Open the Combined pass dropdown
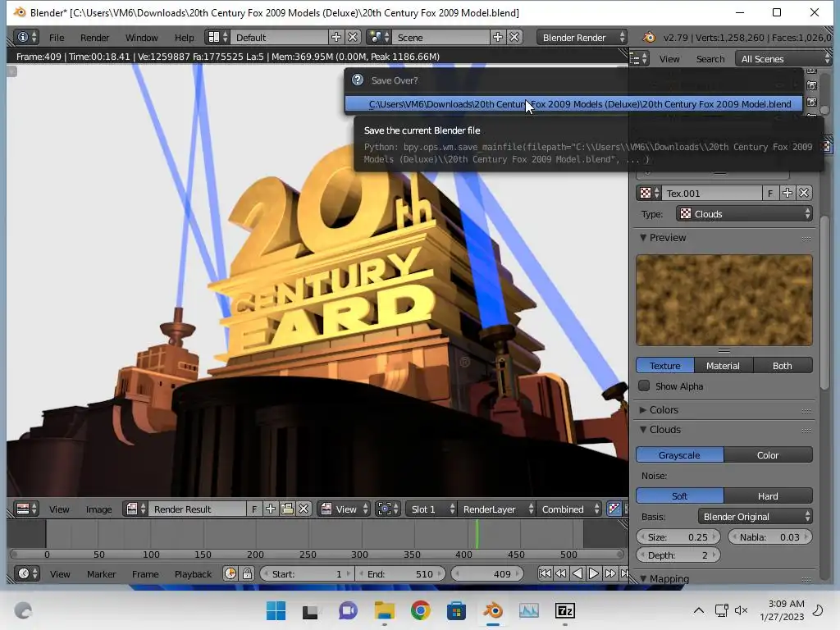Screen dimensions: 840x630 click(x=569, y=509)
